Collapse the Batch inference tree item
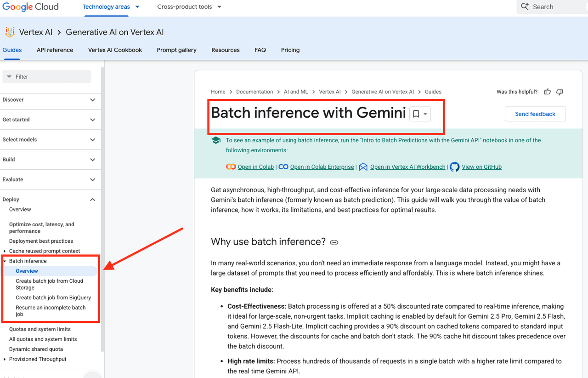The width and height of the screenshot is (588, 378). point(5,261)
